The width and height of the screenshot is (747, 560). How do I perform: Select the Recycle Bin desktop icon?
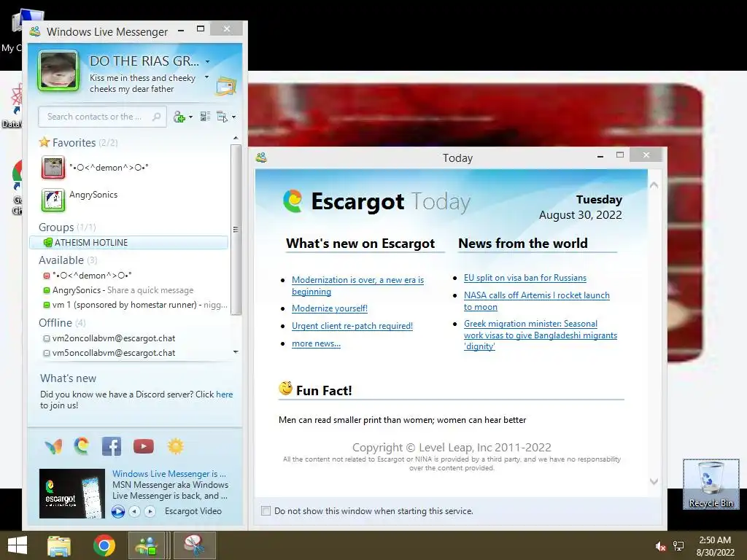tap(711, 484)
